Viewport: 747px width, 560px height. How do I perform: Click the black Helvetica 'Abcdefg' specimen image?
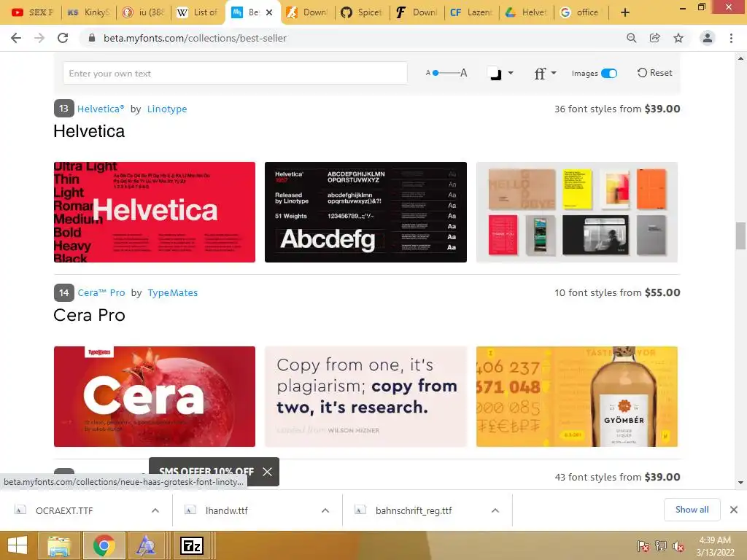365,212
